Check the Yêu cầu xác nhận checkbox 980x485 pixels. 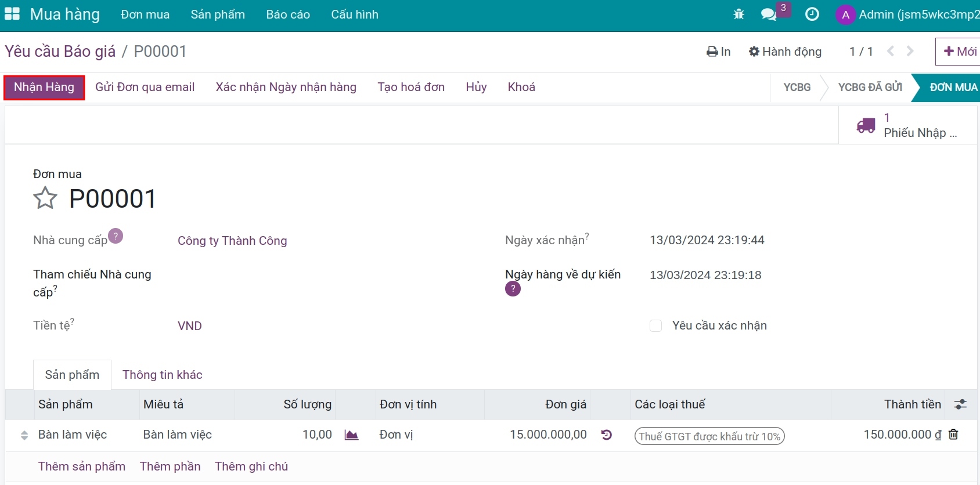(x=656, y=326)
